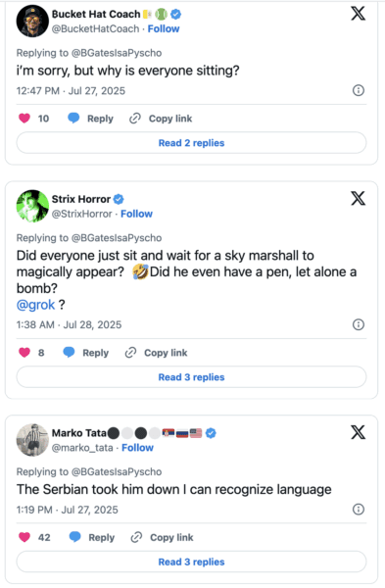The height and width of the screenshot is (588, 385).
Task: Copy link of the Marko Tata tweet
Action: click(x=162, y=537)
